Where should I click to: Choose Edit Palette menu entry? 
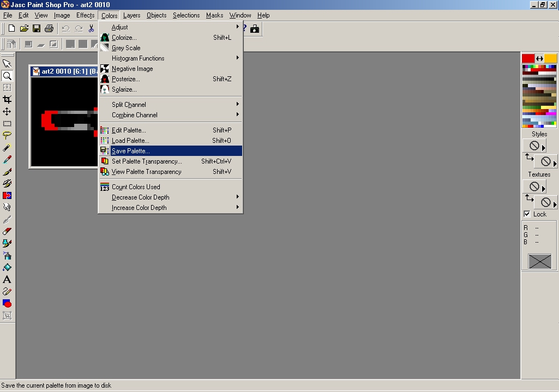[170, 130]
